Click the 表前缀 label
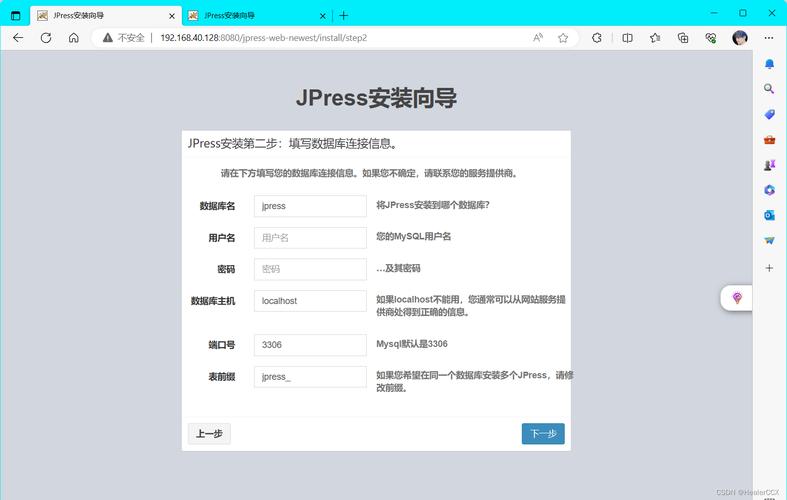Screen dimensions: 787x500 pyautogui.click(x=222, y=377)
